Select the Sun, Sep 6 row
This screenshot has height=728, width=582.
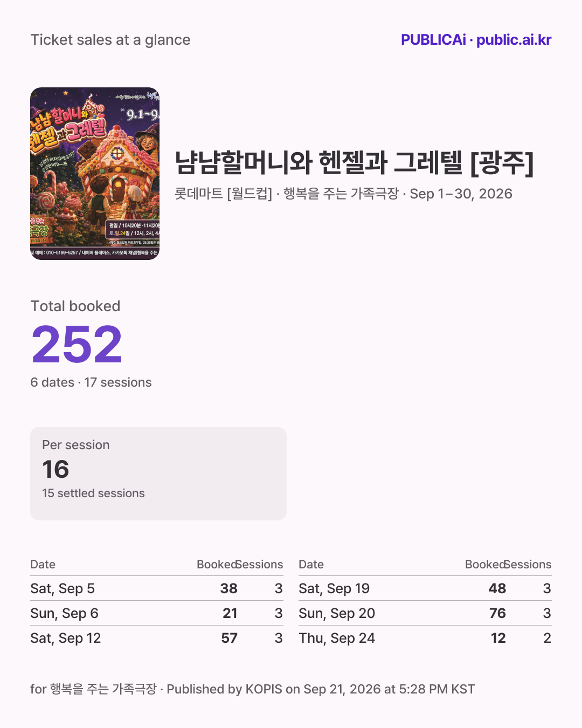[x=157, y=613]
